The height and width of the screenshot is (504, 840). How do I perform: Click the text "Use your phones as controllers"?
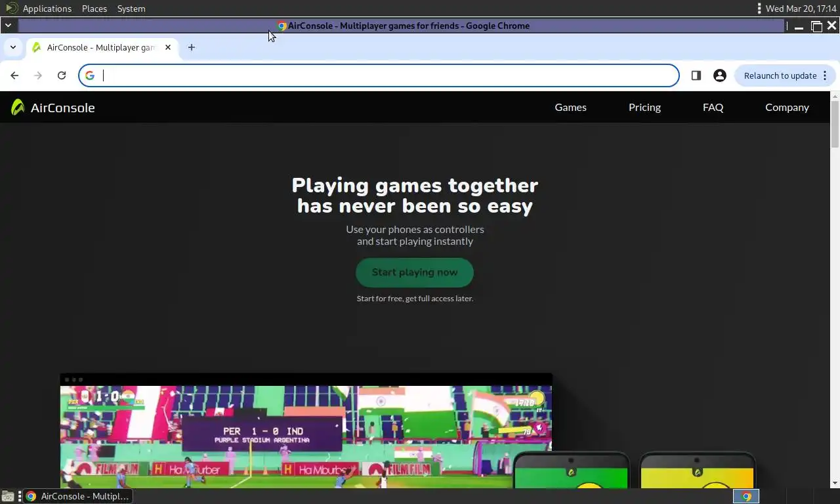pyautogui.click(x=415, y=229)
